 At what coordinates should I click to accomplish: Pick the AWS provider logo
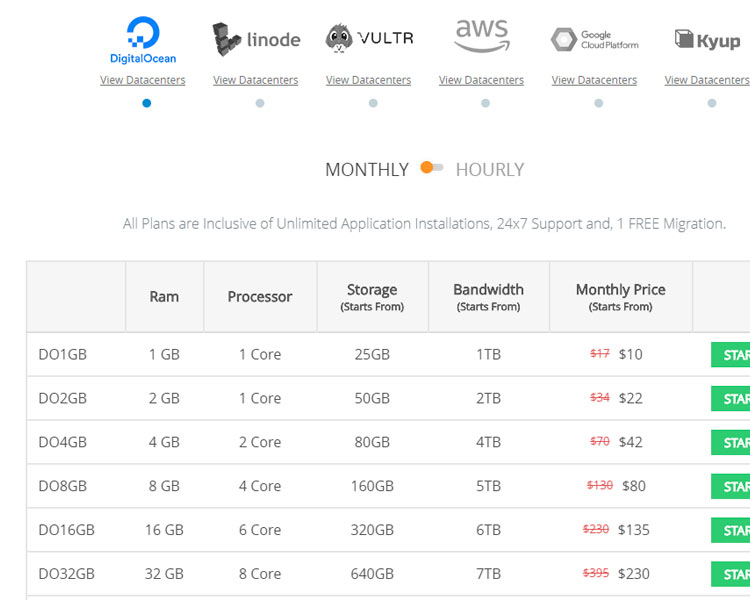pos(482,36)
